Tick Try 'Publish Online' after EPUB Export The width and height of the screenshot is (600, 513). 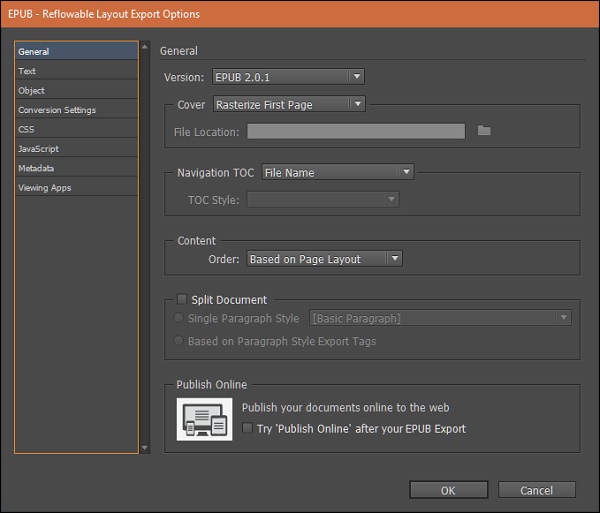pos(247,428)
